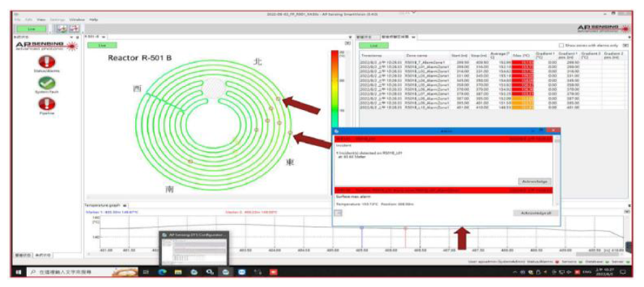Open the R-501-B tab dropdown arrow
Image resolution: width=644 pixels, height=287 pixels.
click(103, 37)
